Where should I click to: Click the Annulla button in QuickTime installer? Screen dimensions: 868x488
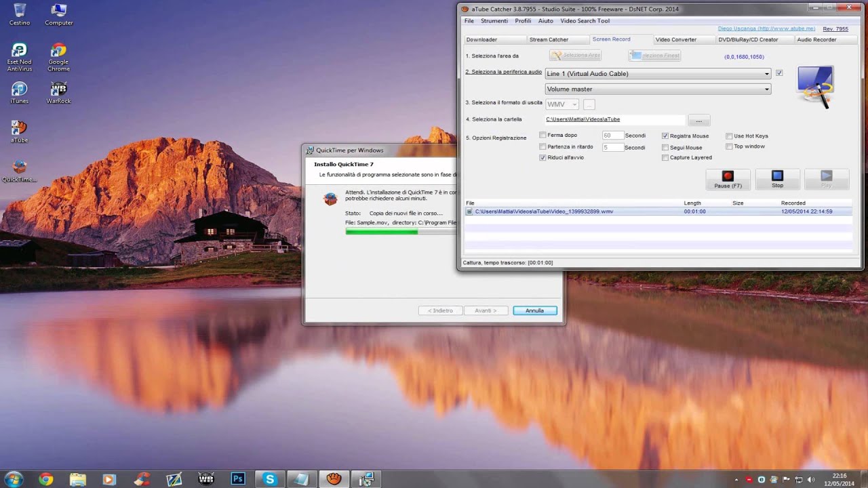(x=534, y=310)
